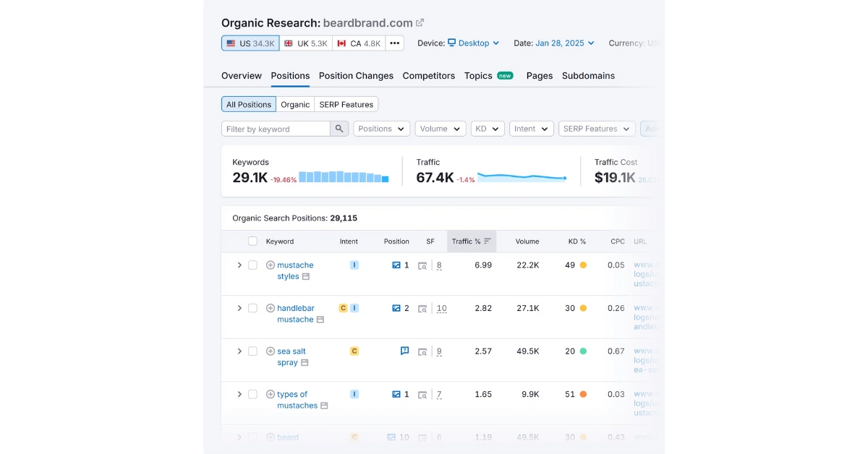Screen dimensions: 868x454
Task: Click the Filter by keyword input field
Action: [x=276, y=129]
